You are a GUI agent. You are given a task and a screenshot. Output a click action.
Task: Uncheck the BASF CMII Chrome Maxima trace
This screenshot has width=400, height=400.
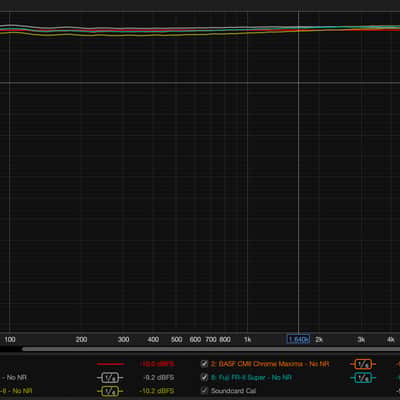(204, 364)
